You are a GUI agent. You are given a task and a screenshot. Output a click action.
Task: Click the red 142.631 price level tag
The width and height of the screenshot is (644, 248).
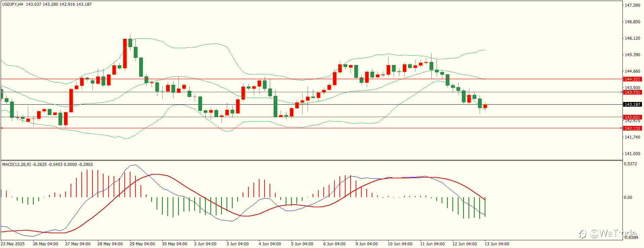coord(632,117)
